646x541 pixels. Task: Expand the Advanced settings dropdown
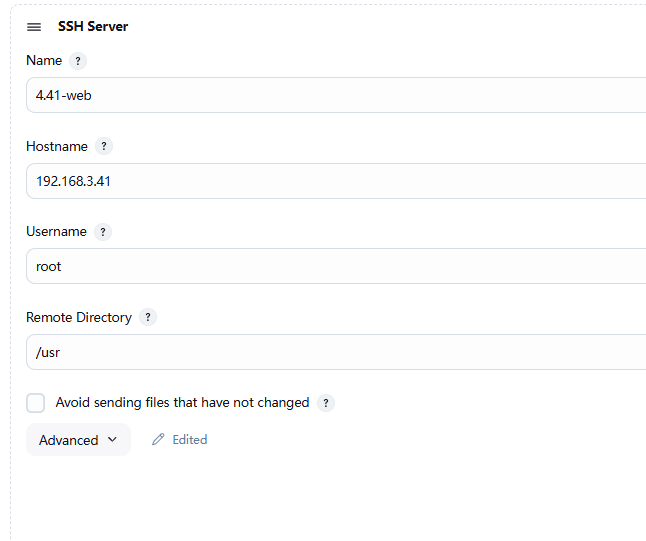78,440
